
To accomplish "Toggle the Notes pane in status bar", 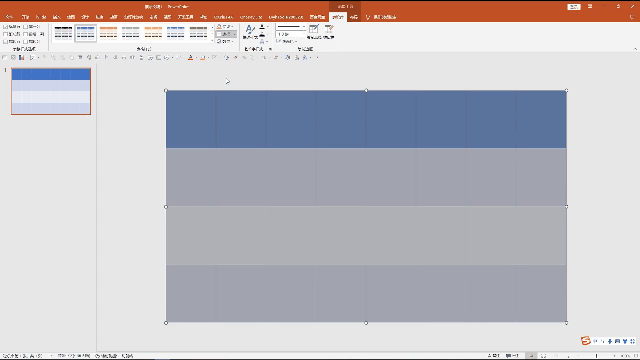I will click(x=493, y=356).
